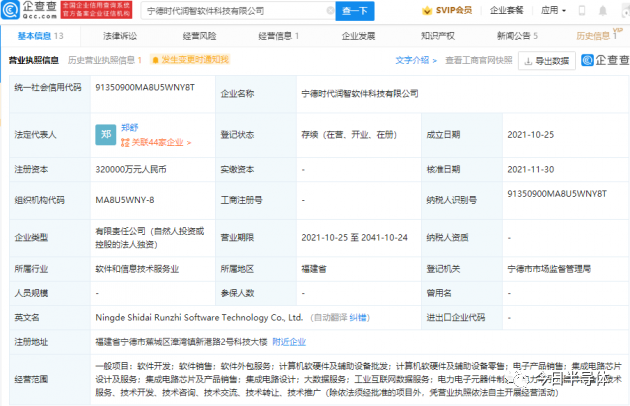This screenshot has height=406, width=630.
Task: Select business term 2021-10-25 至 2041-10-24
Action: [355, 238]
